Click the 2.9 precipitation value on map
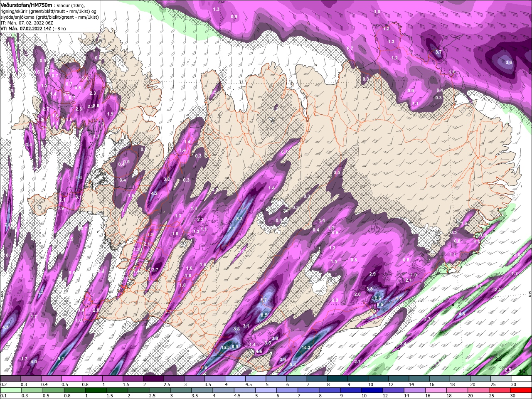 (372, 274)
